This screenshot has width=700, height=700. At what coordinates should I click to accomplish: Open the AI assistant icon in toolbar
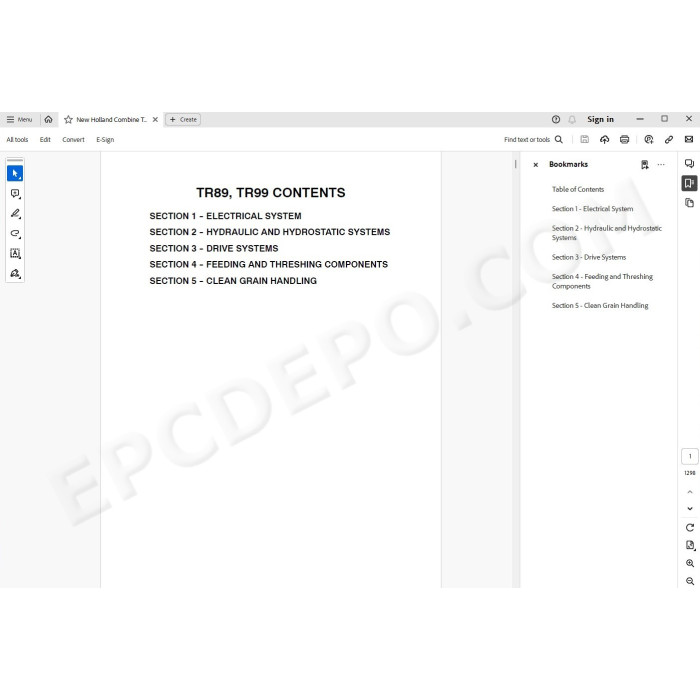coord(649,139)
